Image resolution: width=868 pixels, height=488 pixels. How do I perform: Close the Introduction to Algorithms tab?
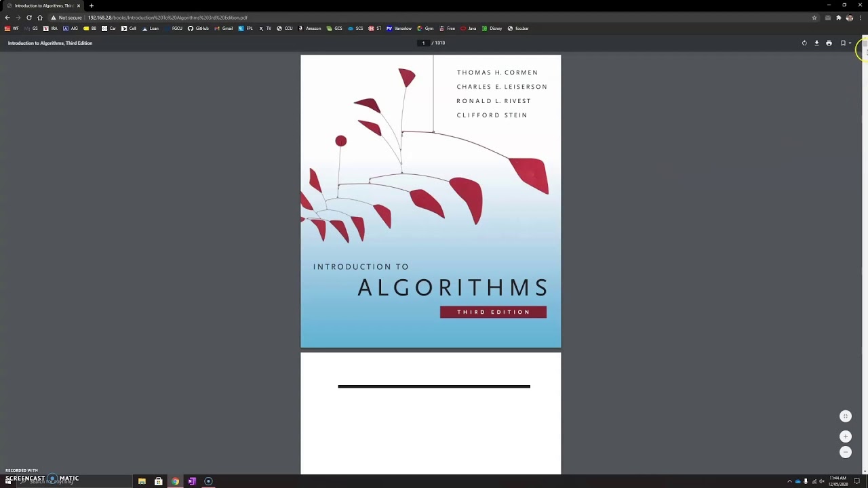coord(79,5)
